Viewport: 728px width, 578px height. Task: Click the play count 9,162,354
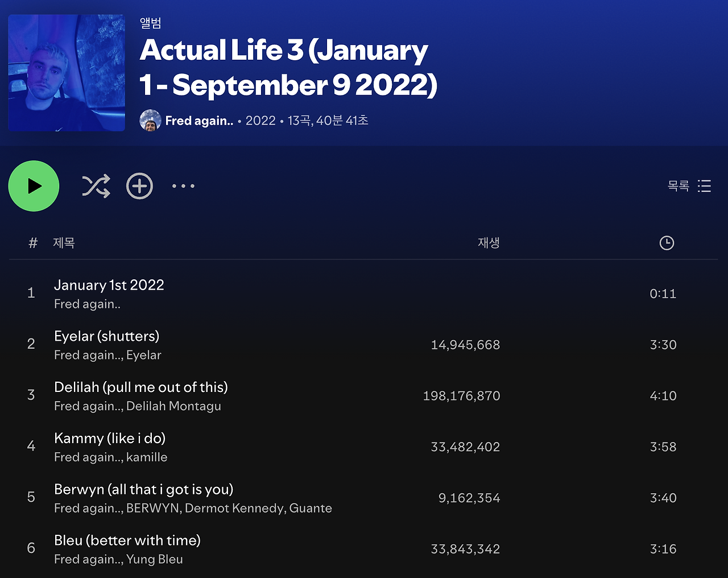coord(469,498)
